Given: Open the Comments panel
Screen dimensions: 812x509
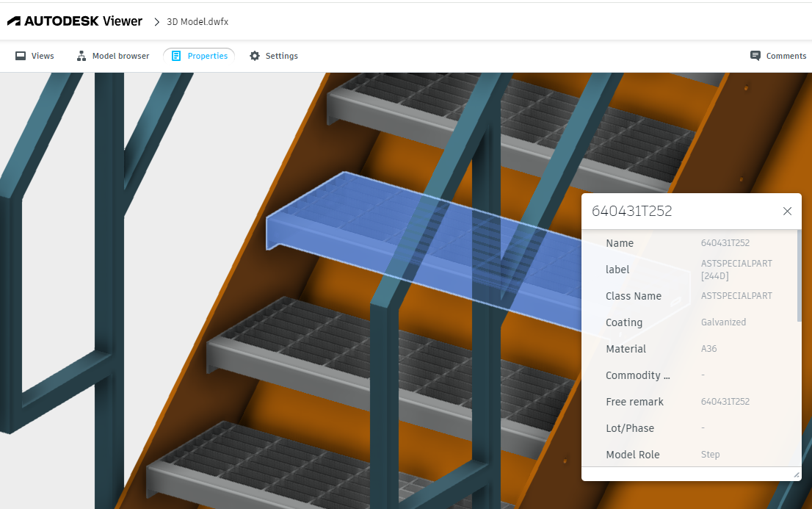Looking at the screenshot, I should (x=778, y=56).
